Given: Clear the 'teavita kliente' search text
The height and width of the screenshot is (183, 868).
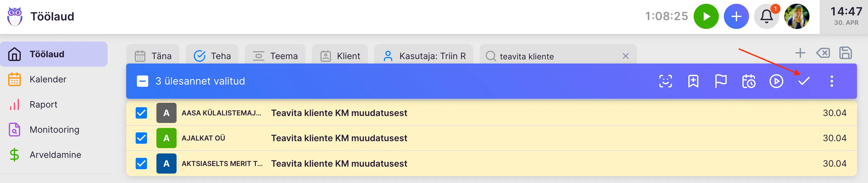Looking at the screenshot, I should [625, 56].
